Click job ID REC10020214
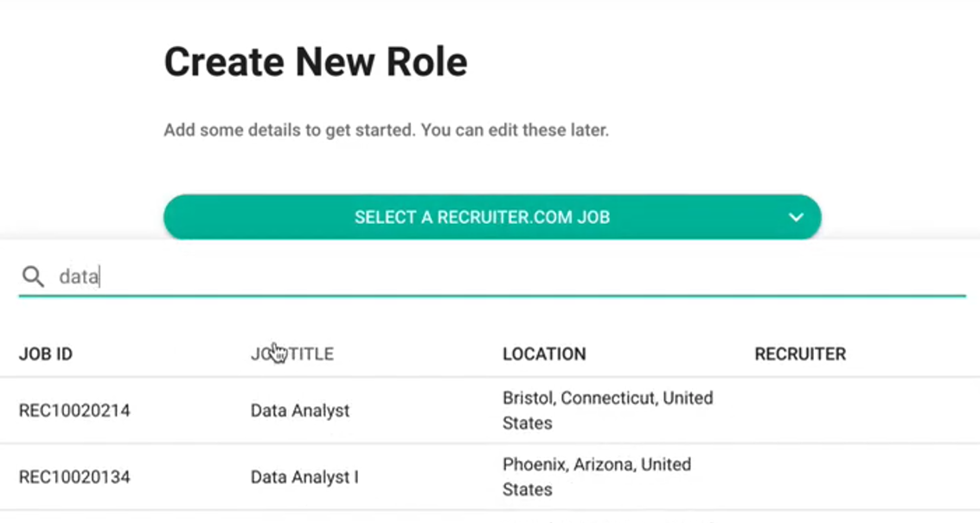Viewport: 980px width, 523px height. click(x=74, y=411)
